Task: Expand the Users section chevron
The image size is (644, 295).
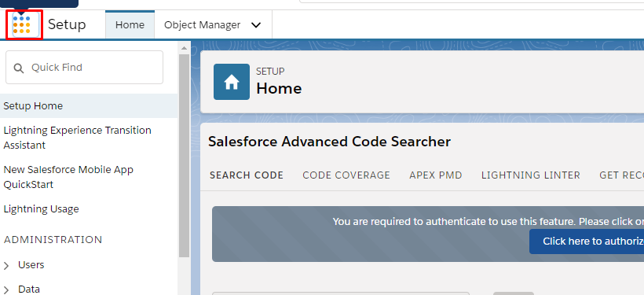Action: pyautogui.click(x=6, y=266)
